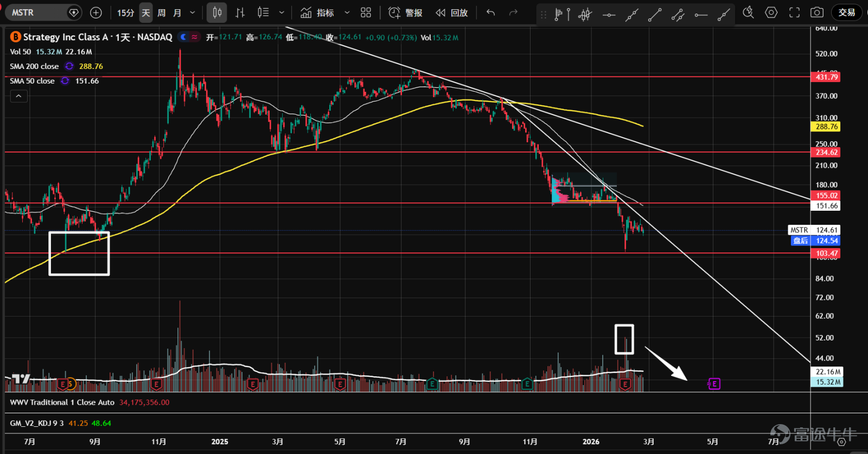
Task: Open the purple upcoming earnings E marker
Action: tap(714, 384)
